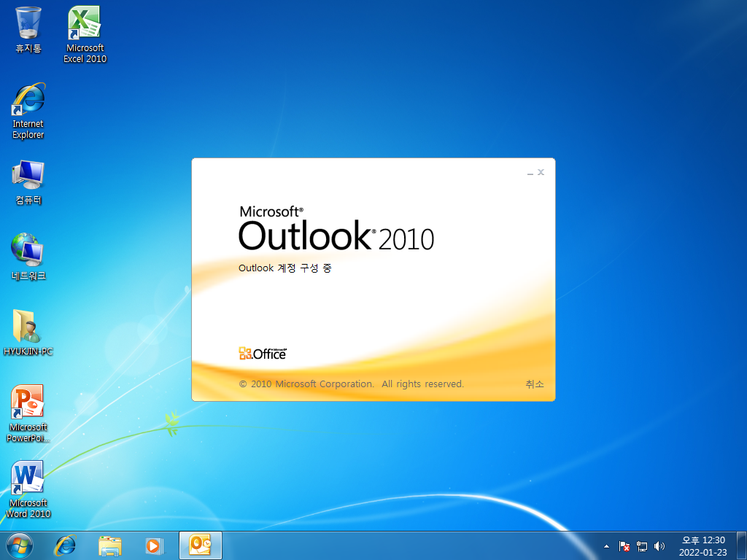The image size is (747, 560).
Task: Select the Computer (컴퓨터) desktop icon
Action: pyautogui.click(x=28, y=182)
